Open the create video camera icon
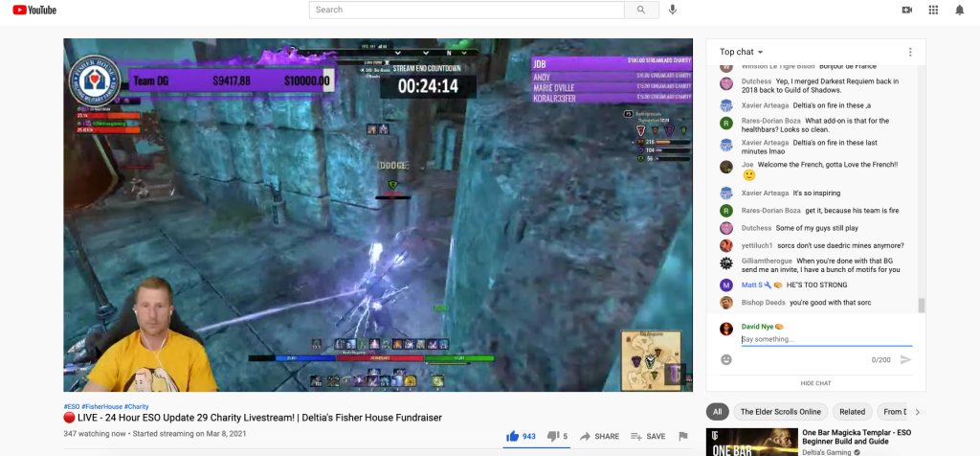This screenshot has height=456, width=980. pyautogui.click(x=906, y=10)
